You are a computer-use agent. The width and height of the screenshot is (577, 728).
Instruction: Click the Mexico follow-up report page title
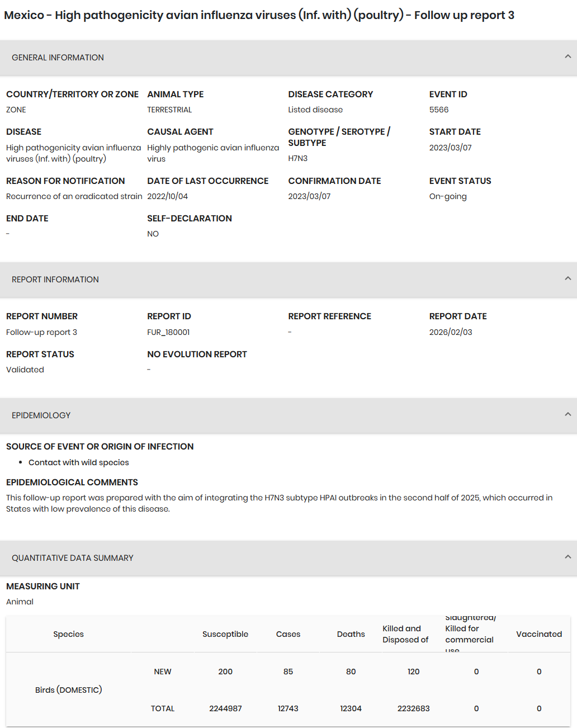point(259,15)
